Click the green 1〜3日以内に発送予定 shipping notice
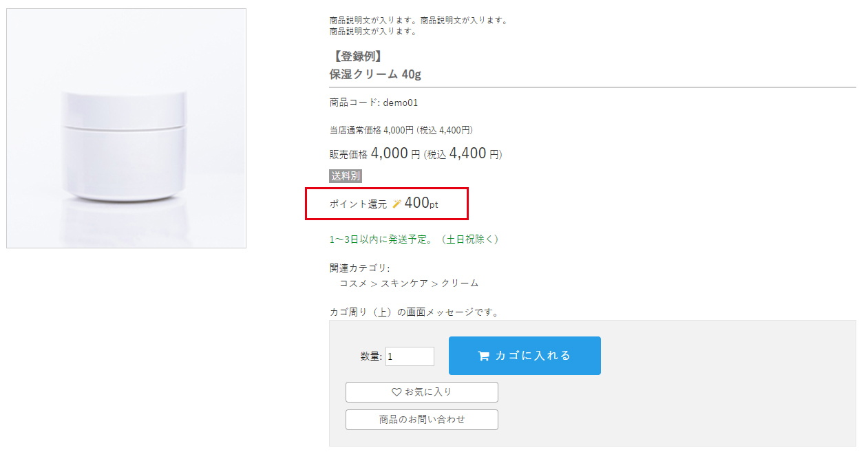Image resolution: width=868 pixels, height=461 pixels. click(x=414, y=239)
